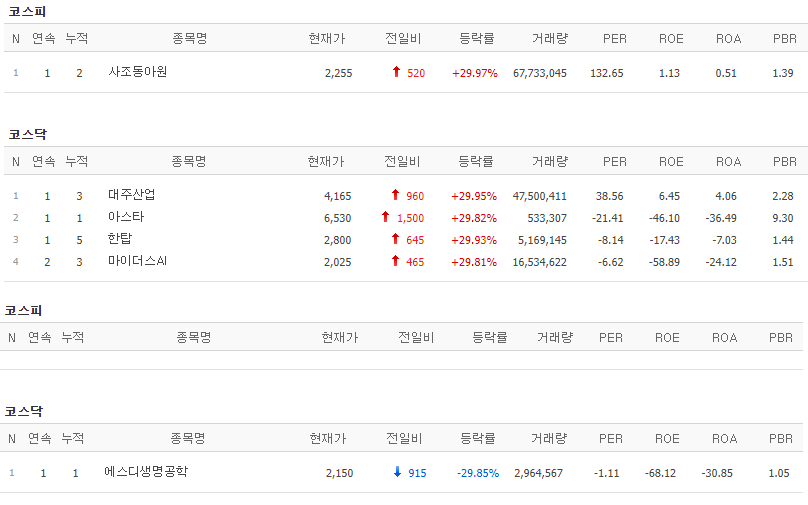Image resolution: width=808 pixels, height=505 pixels.
Task: Click 현재가 header in empty 코스피 table
Action: click(x=340, y=338)
